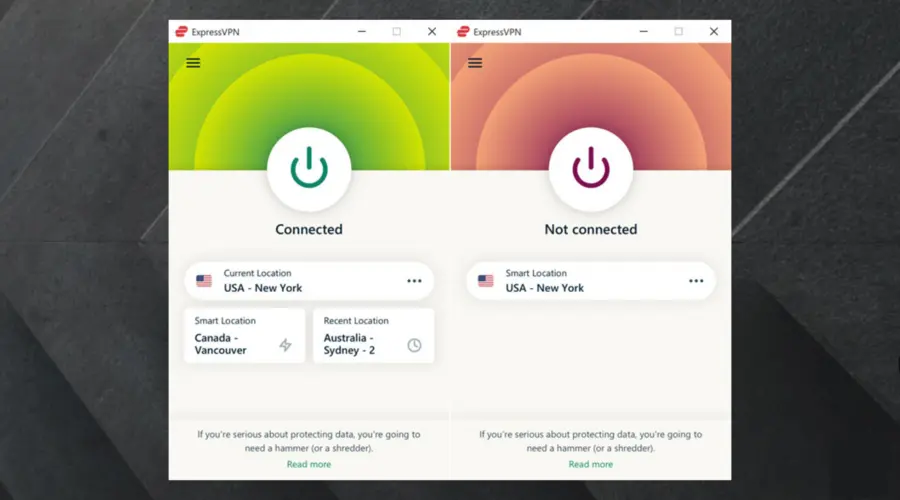The width and height of the screenshot is (900, 500).
Task: Expand location options next to Current Location
Action: [x=414, y=281]
